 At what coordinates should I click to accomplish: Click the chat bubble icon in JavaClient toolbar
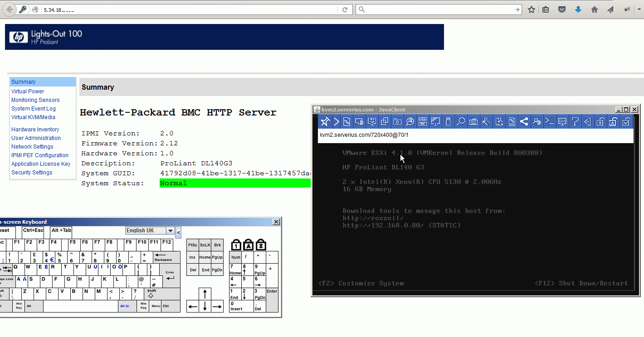point(410,121)
